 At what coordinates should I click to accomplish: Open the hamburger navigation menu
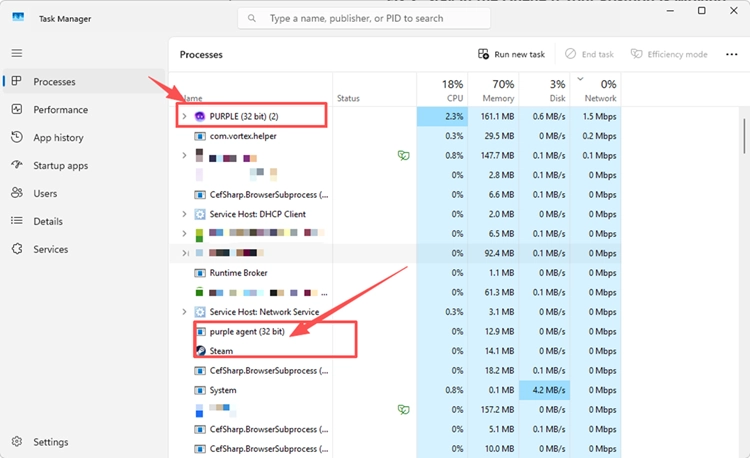17,53
